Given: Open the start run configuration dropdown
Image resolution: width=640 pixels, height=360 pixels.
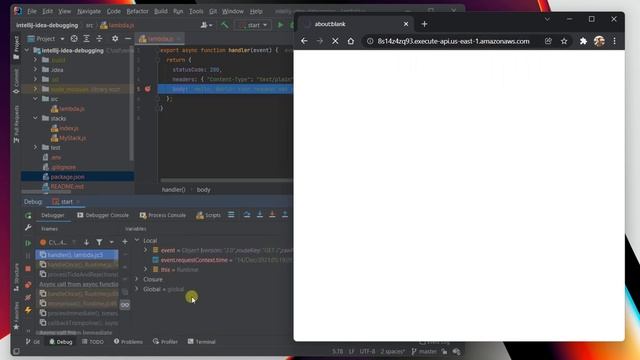Looking at the screenshot, I should click(253, 25).
